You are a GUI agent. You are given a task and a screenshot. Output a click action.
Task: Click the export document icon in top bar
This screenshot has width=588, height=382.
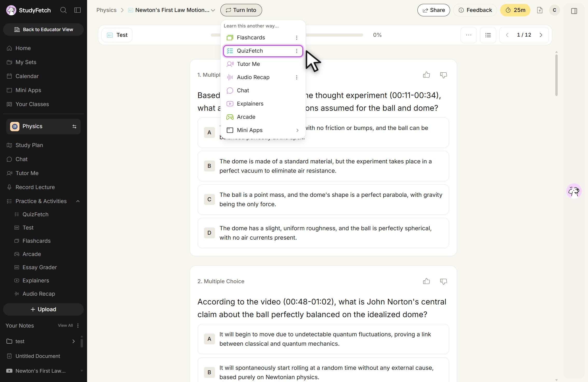(x=540, y=10)
